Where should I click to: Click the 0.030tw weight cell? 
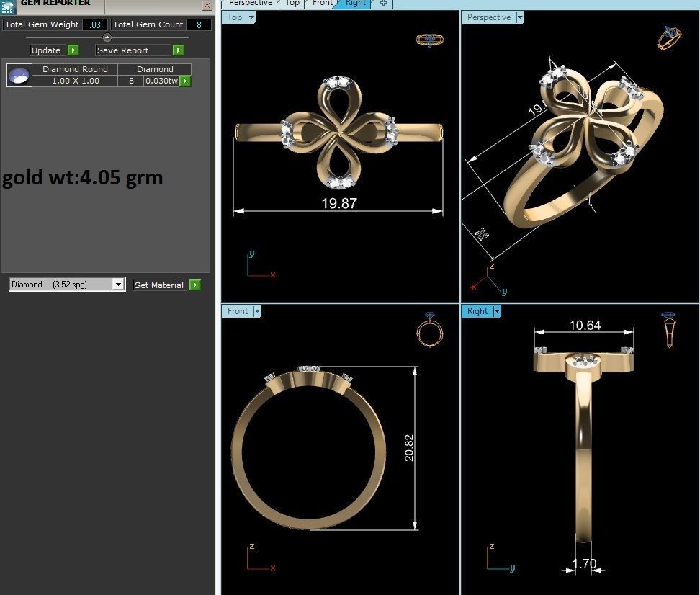pyautogui.click(x=161, y=81)
